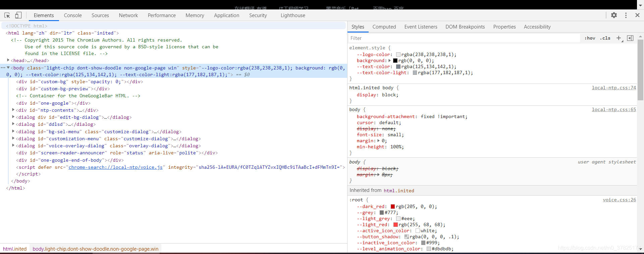Toggle the device toolbar icon
644x254 pixels.
click(x=18, y=15)
